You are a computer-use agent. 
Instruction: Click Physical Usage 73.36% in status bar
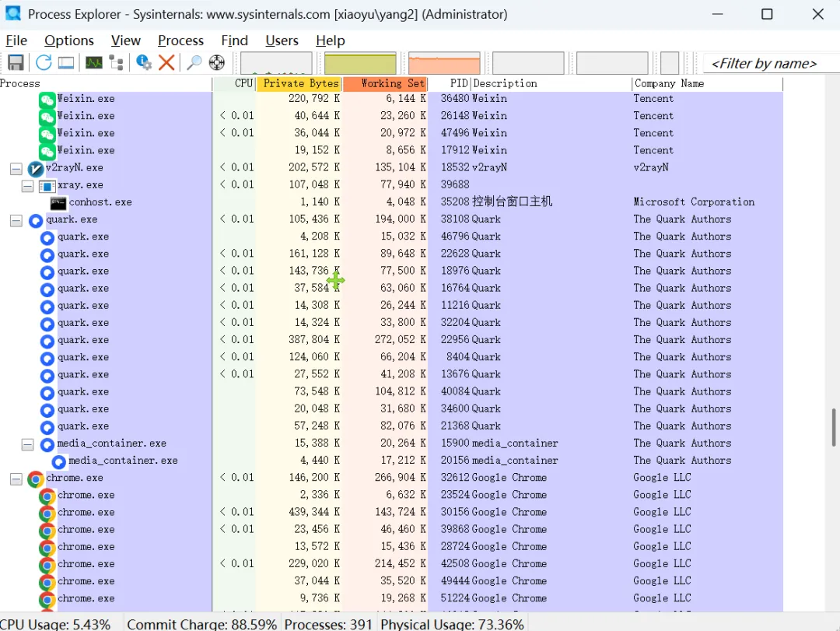452,625
